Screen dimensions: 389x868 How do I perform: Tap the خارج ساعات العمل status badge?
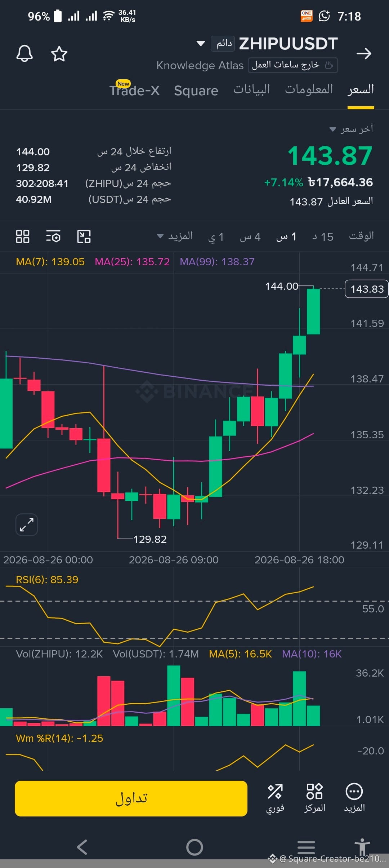coord(293,65)
